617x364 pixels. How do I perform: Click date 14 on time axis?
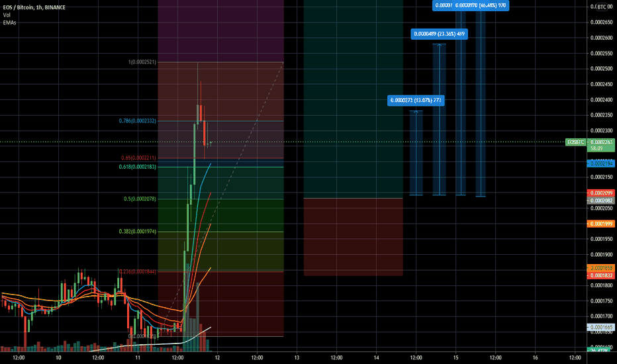pyautogui.click(x=376, y=357)
